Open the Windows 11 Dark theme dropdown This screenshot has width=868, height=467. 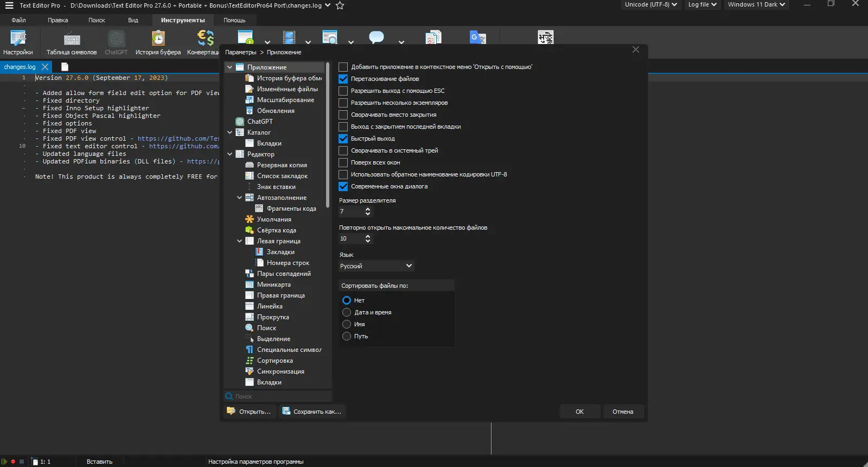tap(756, 4)
